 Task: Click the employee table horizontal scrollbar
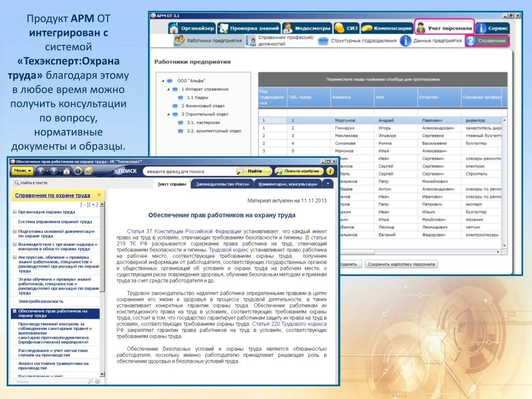pos(420,252)
